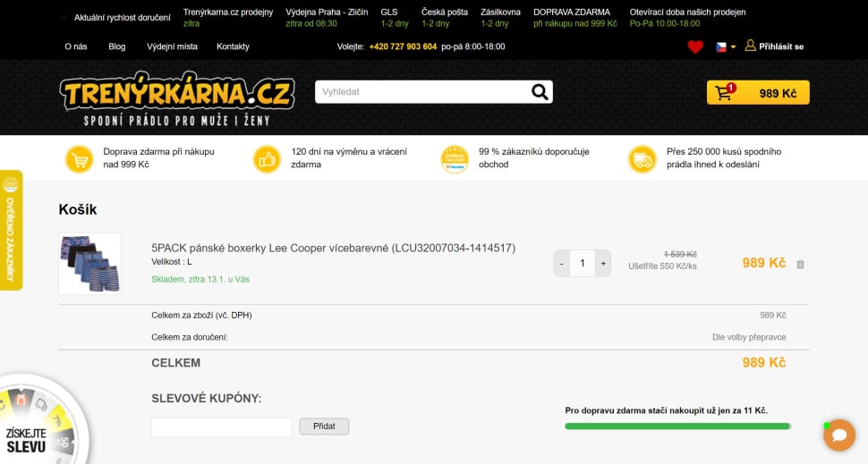Viewport: 868px width, 464px height.
Task: Click DOPRAVA ZDARMA header info
Action: point(575,18)
